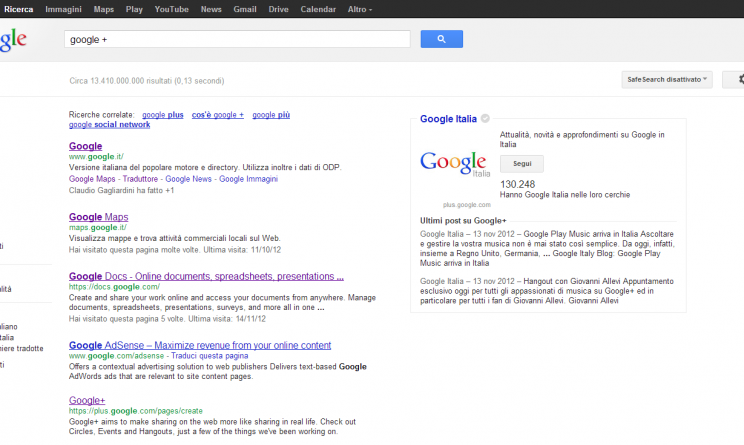The image size is (744, 445).
Task: Click 'Traduci questa pagina' link
Action: [210, 356]
